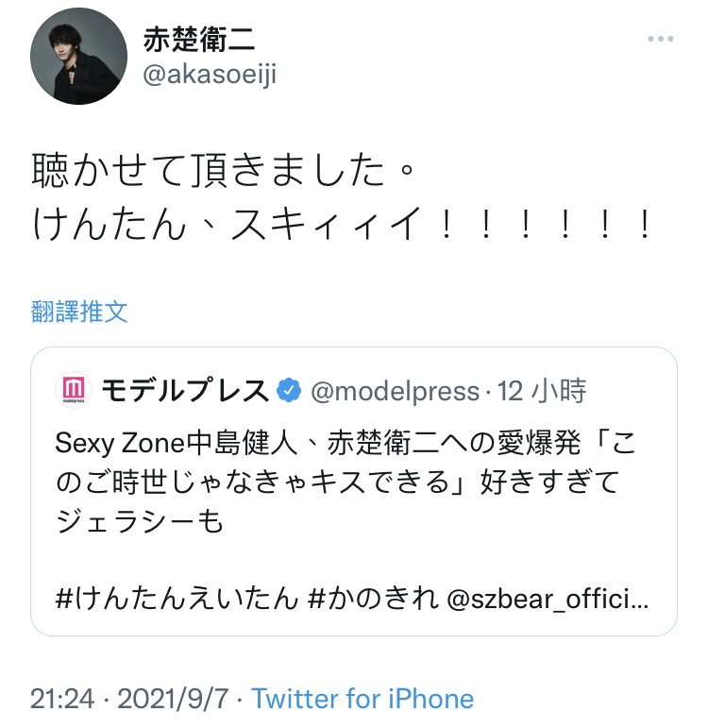Tap the ジェラシーも line in quoted tweet
The image size is (708, 728).
pyautogui.click(x=140, y=521)
